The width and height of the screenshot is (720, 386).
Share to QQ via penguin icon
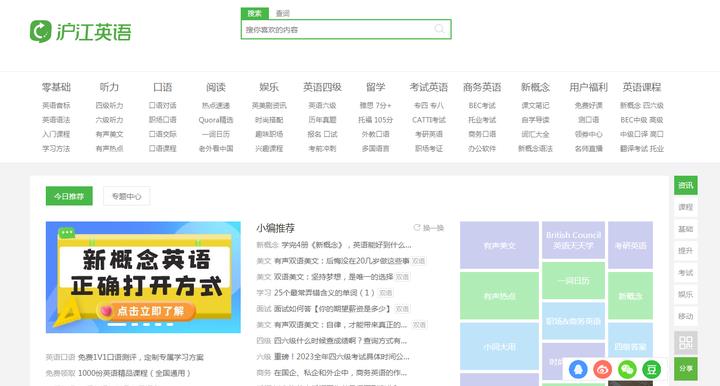click(x=578, y=369)
